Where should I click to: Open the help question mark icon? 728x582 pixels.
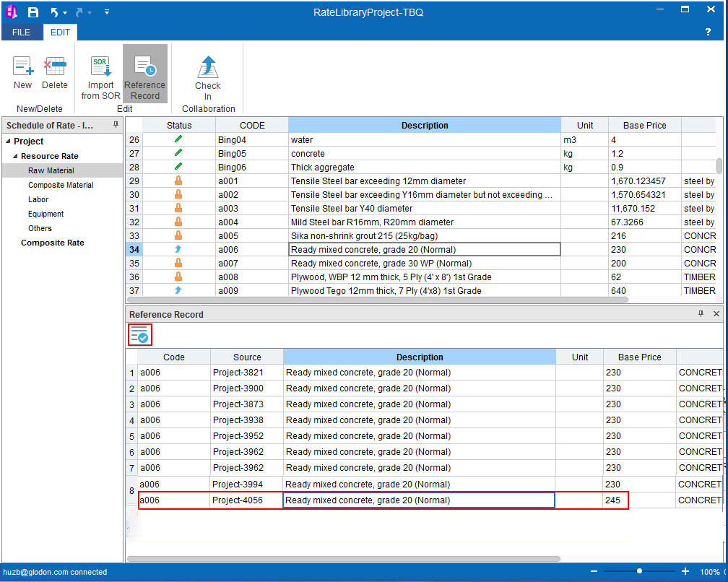pyautogui.click(x=707, y=32)
